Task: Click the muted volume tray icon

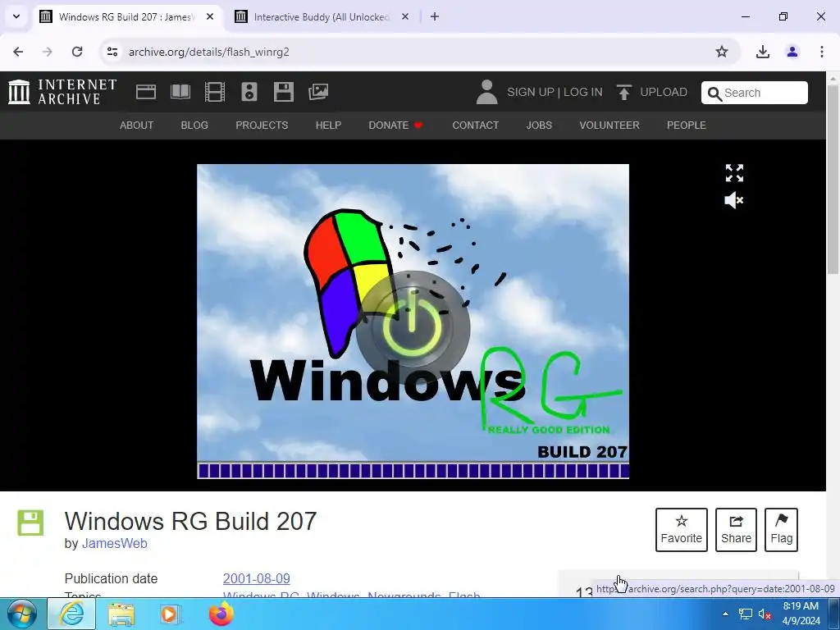Action: 765,614
